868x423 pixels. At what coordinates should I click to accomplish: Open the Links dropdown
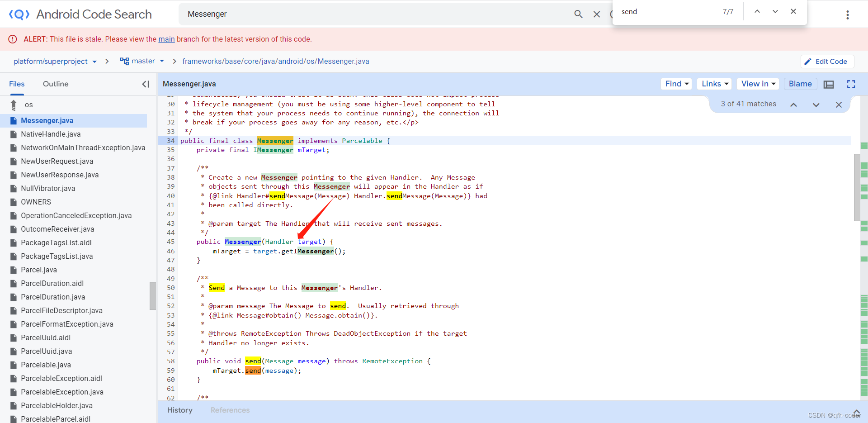[715, 84]
